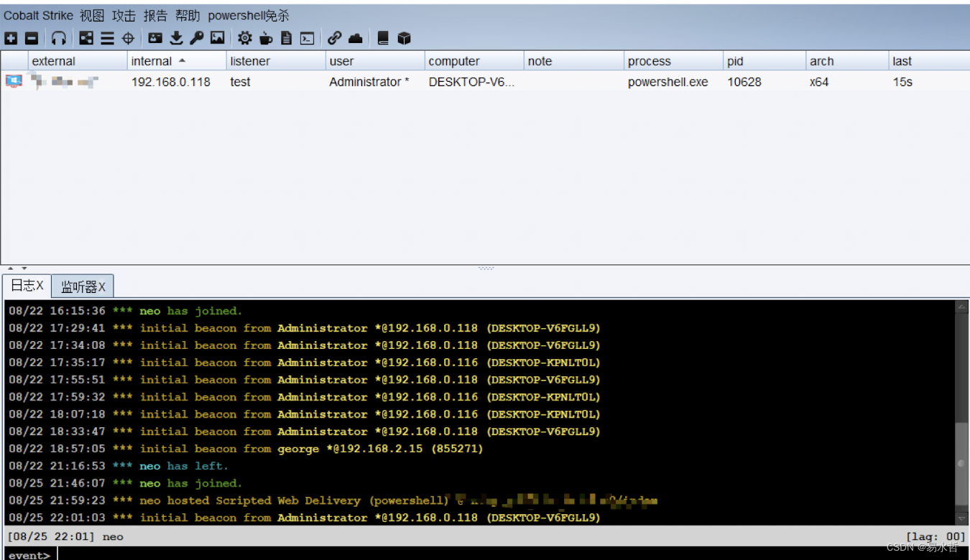970x560 pixels.
Task: Open the powershell免杀 menu
Action: pyautogui.click(x=249, y=15)
